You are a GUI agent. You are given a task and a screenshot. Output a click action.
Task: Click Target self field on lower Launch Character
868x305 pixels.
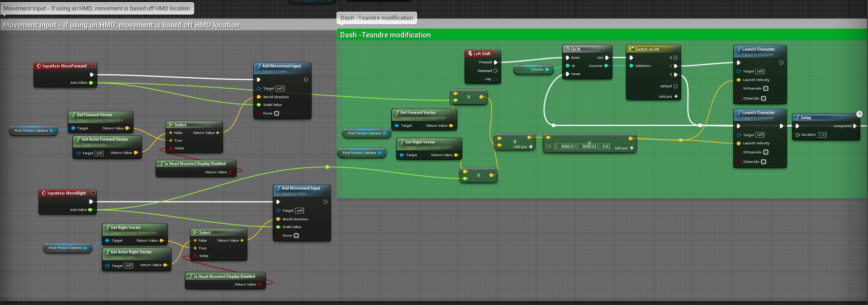(760, 135)
